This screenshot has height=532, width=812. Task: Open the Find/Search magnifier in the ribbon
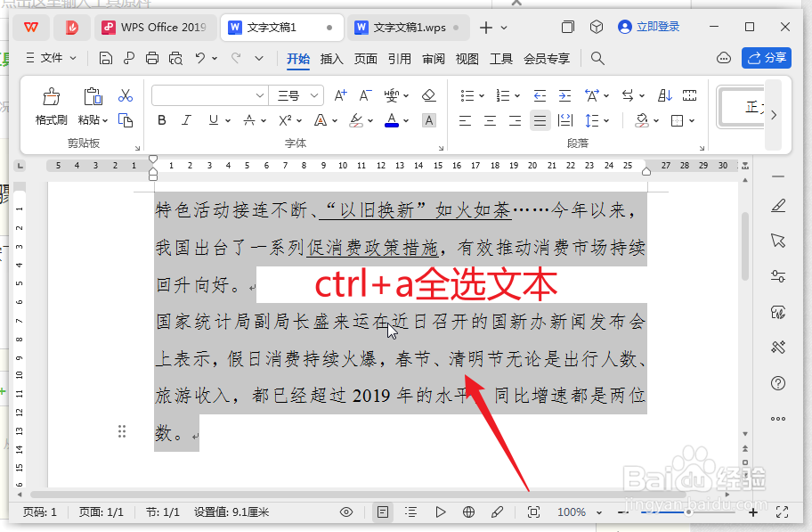pyautogui.click(x=597, y=59)
